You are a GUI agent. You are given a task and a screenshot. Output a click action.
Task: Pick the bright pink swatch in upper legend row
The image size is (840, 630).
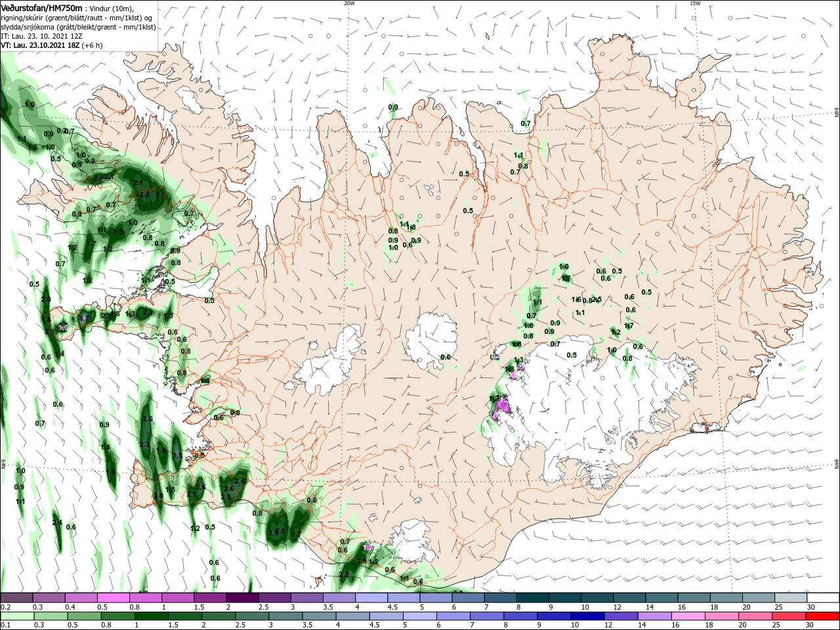(x=114, y=598)
